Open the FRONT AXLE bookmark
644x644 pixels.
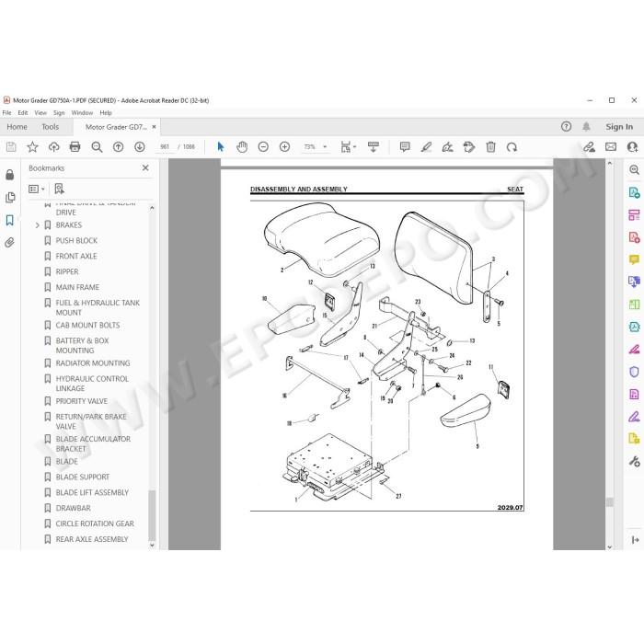click(76, 256)
